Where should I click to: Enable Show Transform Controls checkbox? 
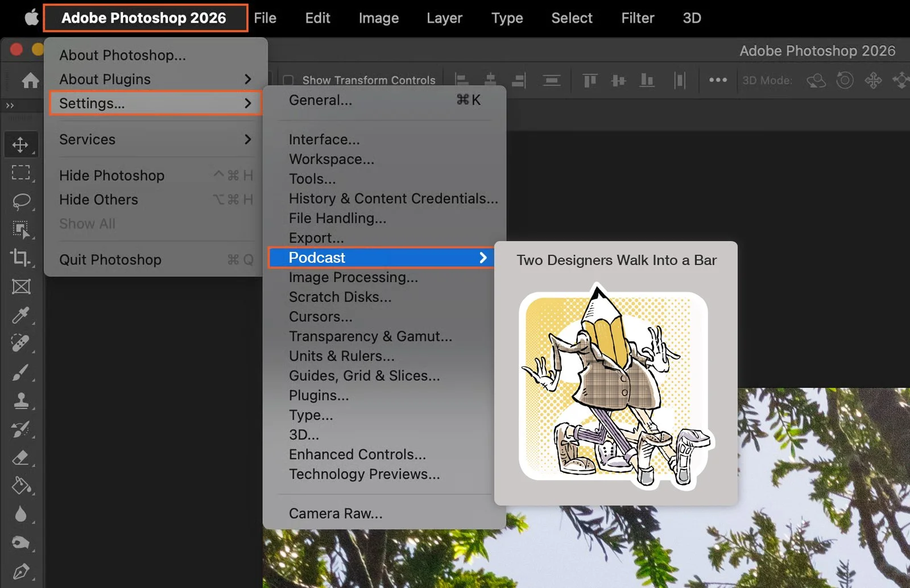pyautogui.click(x=288, y=80)
